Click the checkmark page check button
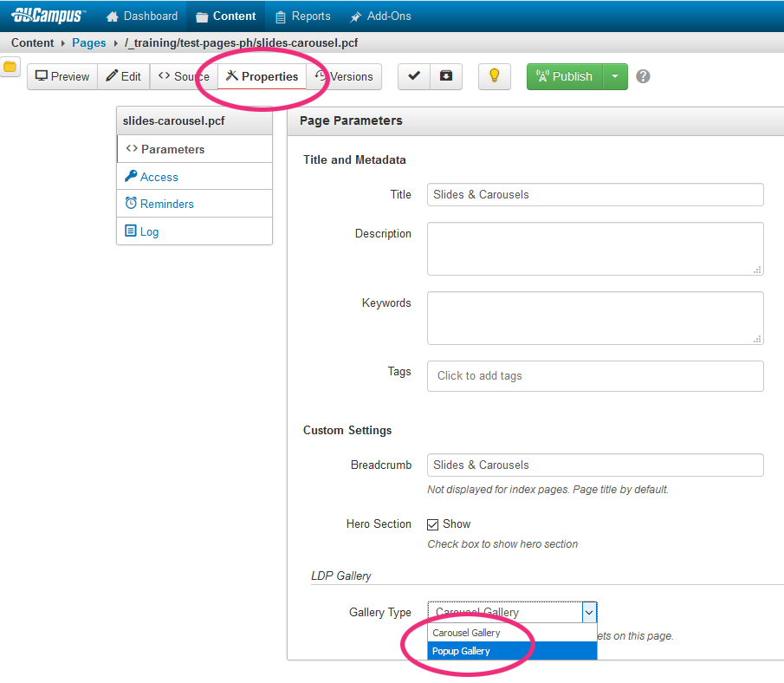The image size is (784, 683). point(414,76)
